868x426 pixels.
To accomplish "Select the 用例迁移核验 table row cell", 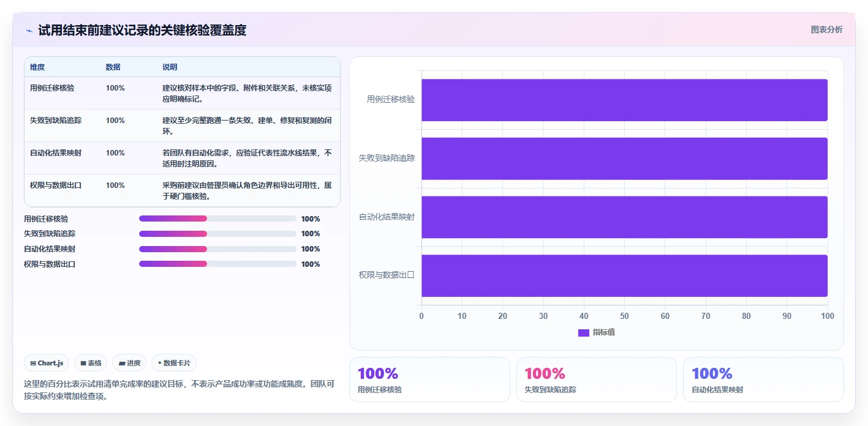I will click(x=52, y=88).
